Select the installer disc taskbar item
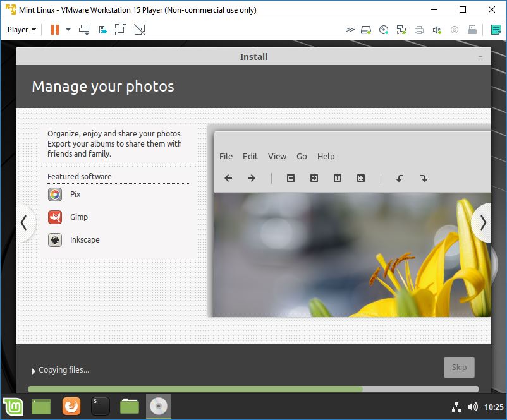 (x=159, y=407)
